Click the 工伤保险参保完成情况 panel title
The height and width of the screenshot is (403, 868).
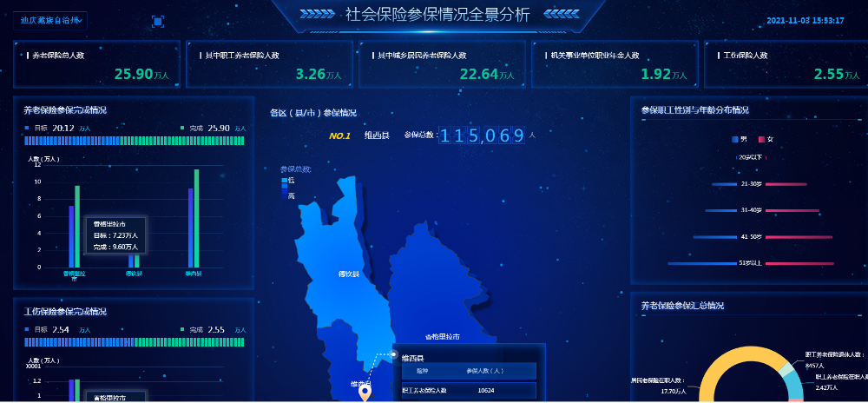coord(65,312)
